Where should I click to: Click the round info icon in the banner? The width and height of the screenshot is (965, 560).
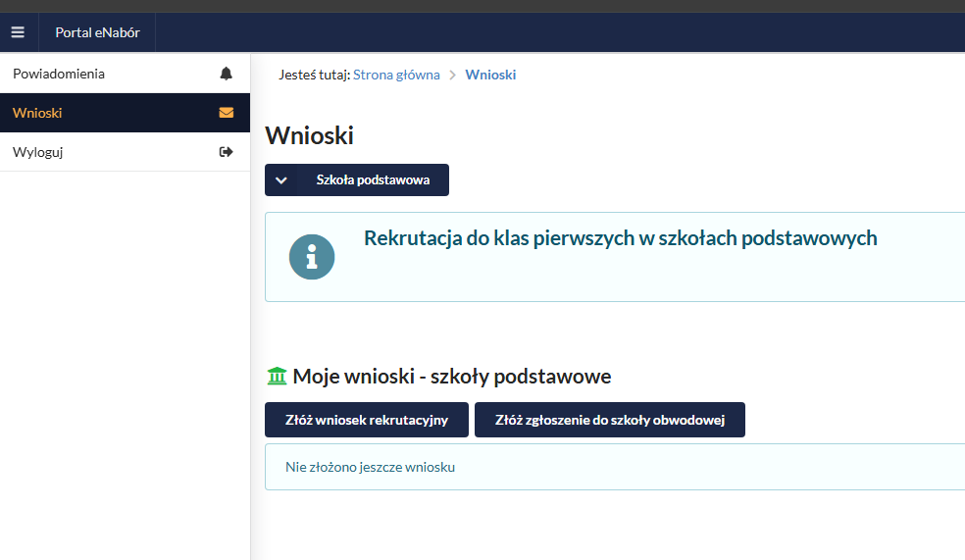click(312, 257)
